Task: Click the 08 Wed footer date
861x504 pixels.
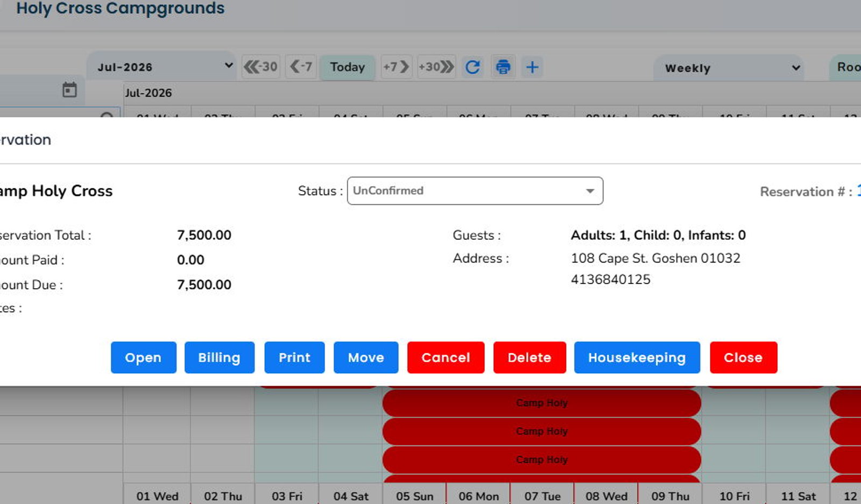Action: tap(606, 496)
